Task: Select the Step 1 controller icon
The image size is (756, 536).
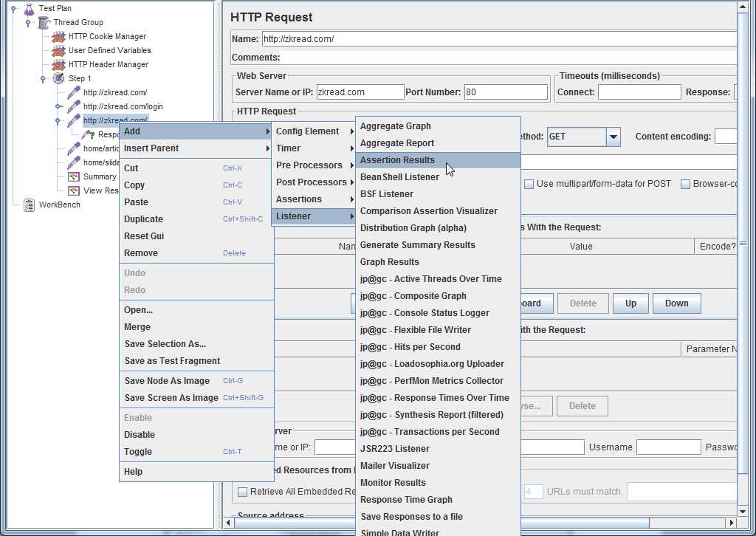Action: pyautogui.click(x=58, y=79)
